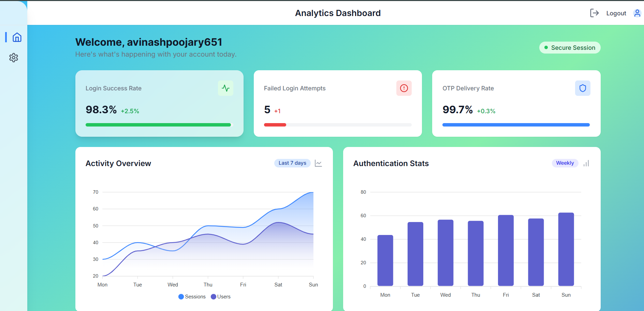Click the Welcome, avinashpoojary651 heading
The height and width of the screenshot is (311, 644).
[x=149, y=42]
